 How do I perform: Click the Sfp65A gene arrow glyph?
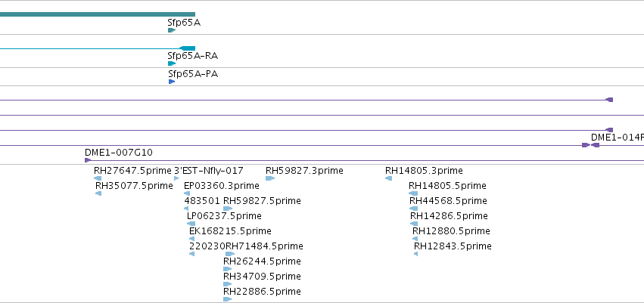pos(172,30)
